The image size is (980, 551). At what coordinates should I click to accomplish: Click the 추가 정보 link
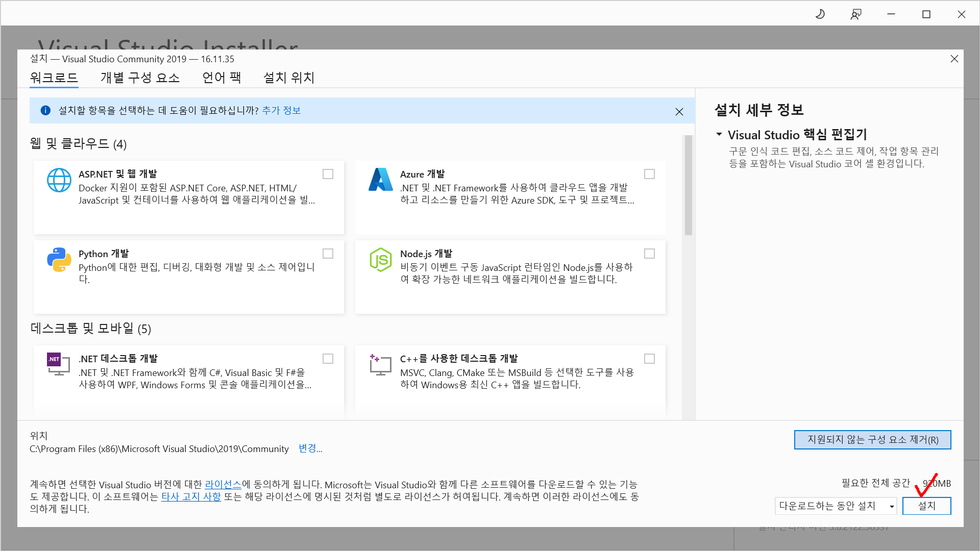click(x=281, y=110)
